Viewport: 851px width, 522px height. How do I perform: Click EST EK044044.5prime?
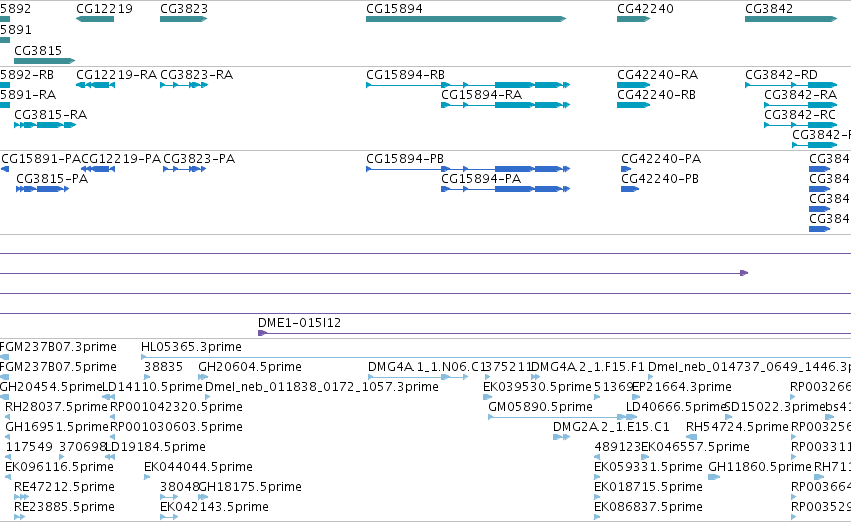pos(199,467)
